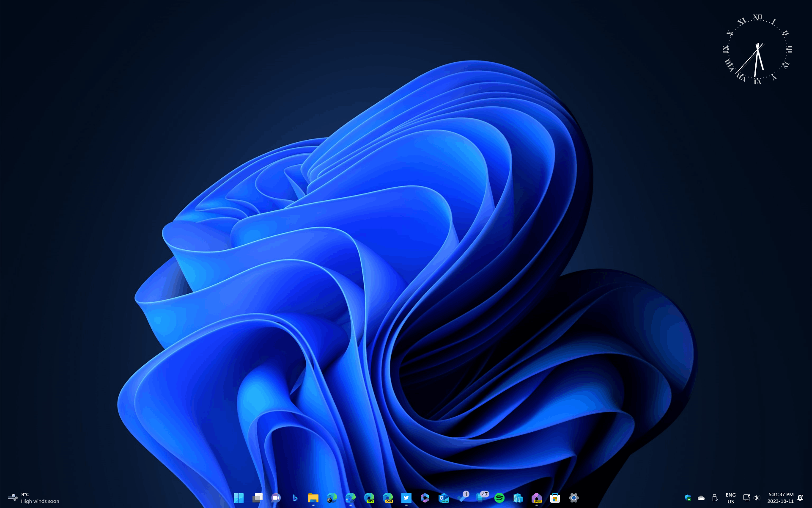Open Microsoft To Do with badge 1
812x508 pixels.
click(462, 498)
